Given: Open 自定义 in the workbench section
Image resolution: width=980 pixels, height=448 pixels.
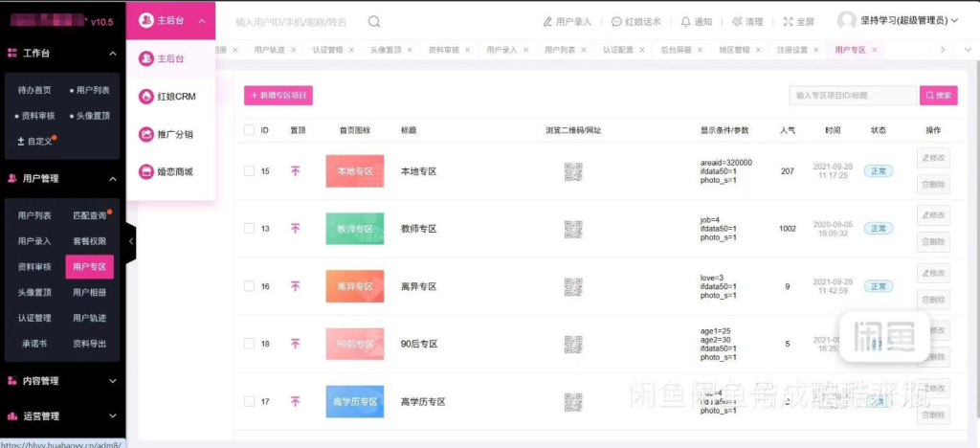Looking at the screenshot, I should [35, 142].
